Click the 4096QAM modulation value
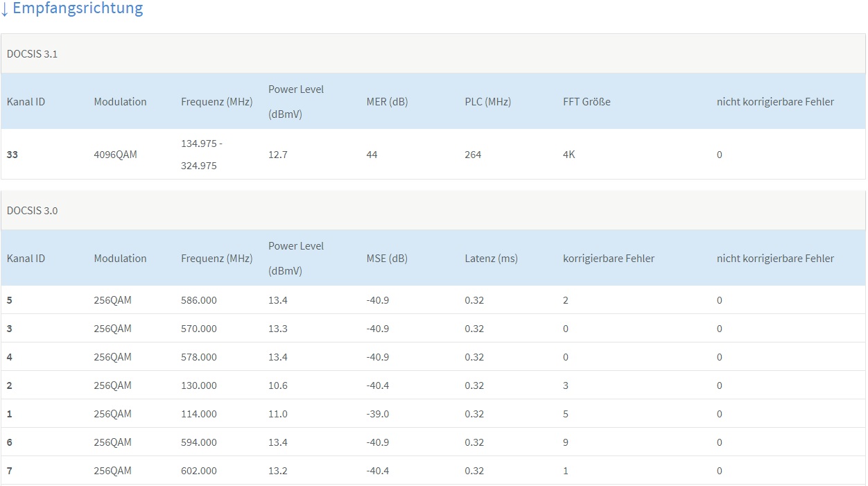Viewport: 868px width, 486px height. coord(116,155)
